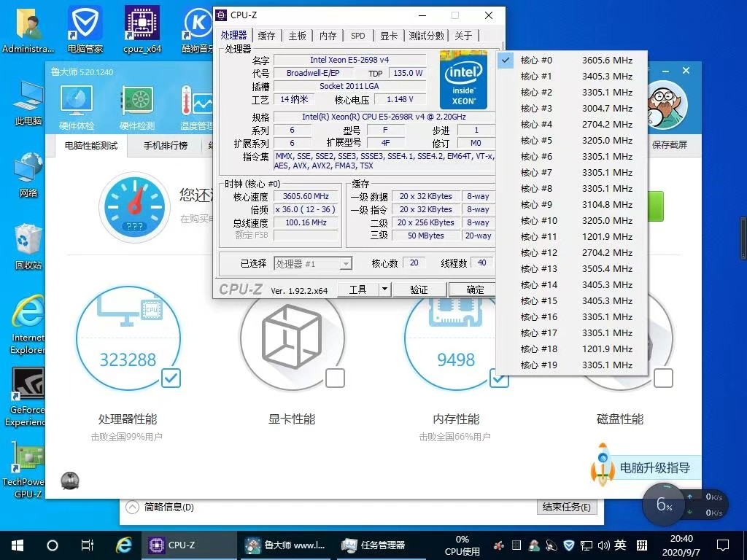Uncheck 核心 #0 in the core speed list

(506, 60)
